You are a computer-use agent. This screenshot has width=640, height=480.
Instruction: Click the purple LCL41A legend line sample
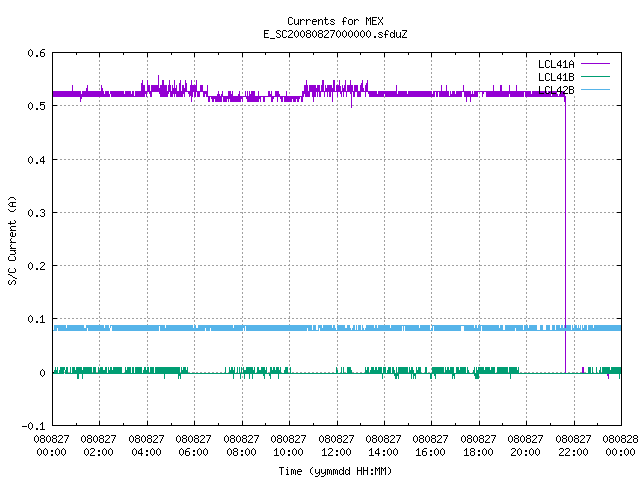click(595, 64)
